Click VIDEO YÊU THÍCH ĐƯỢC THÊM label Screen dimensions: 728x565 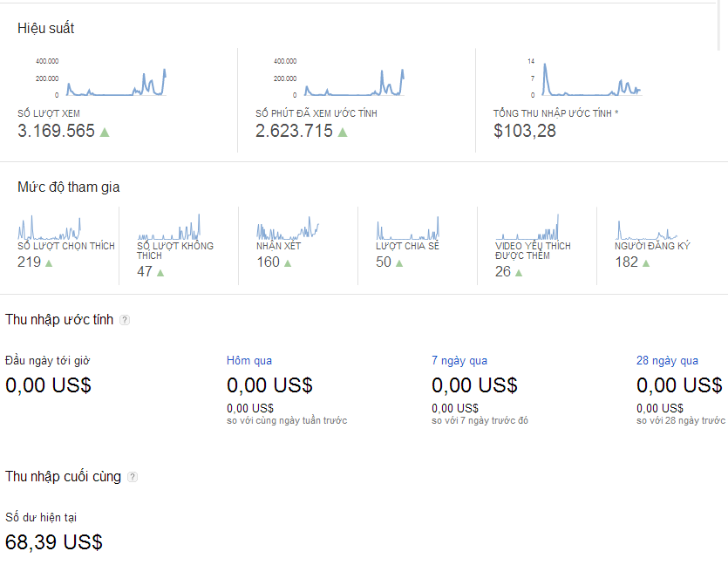[x=533, y=251]
